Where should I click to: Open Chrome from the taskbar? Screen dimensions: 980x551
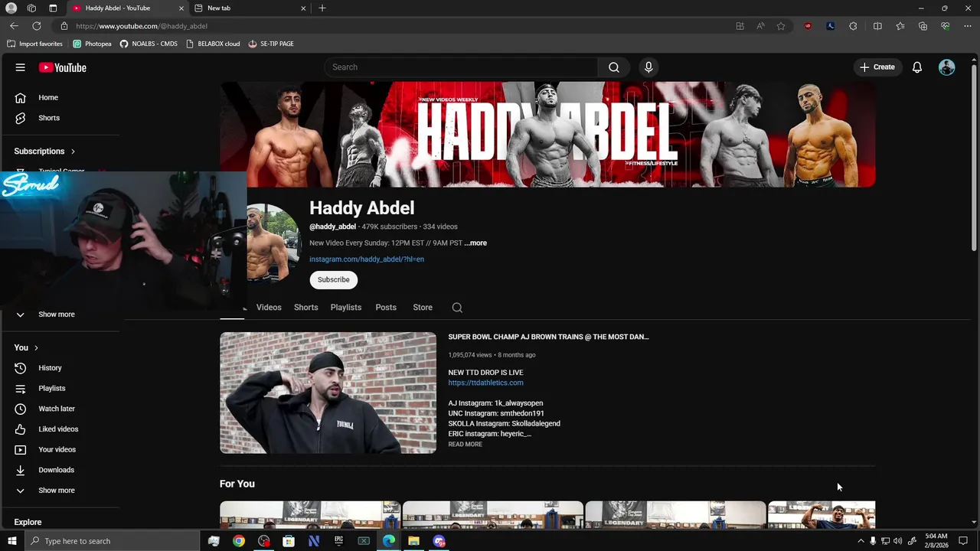click(x=239, y=541)
